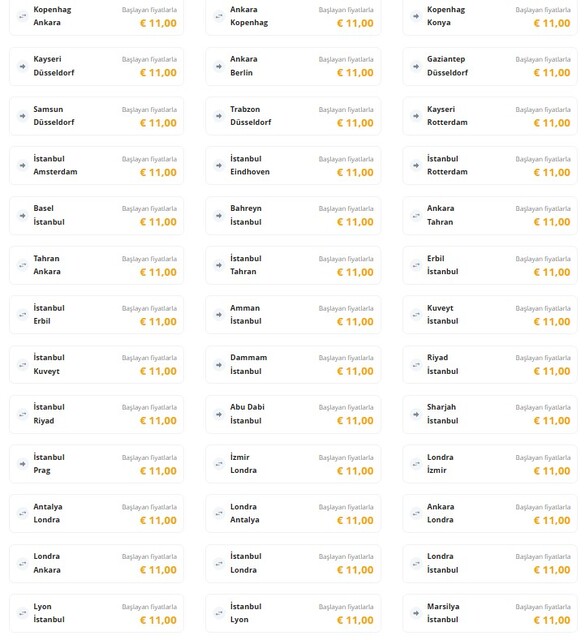
Task: Click the arrow icon on Kayseri–Düsseldorf card
Action: 22,66
